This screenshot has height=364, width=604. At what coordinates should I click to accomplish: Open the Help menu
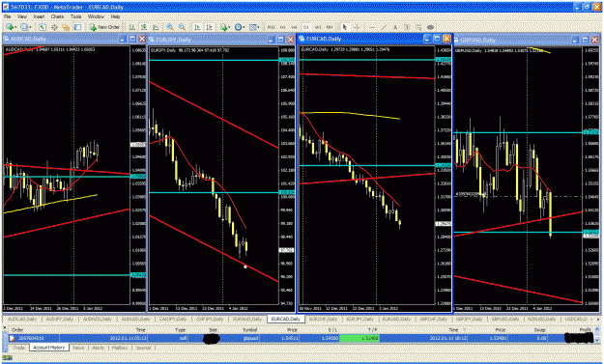click(115, 16)
